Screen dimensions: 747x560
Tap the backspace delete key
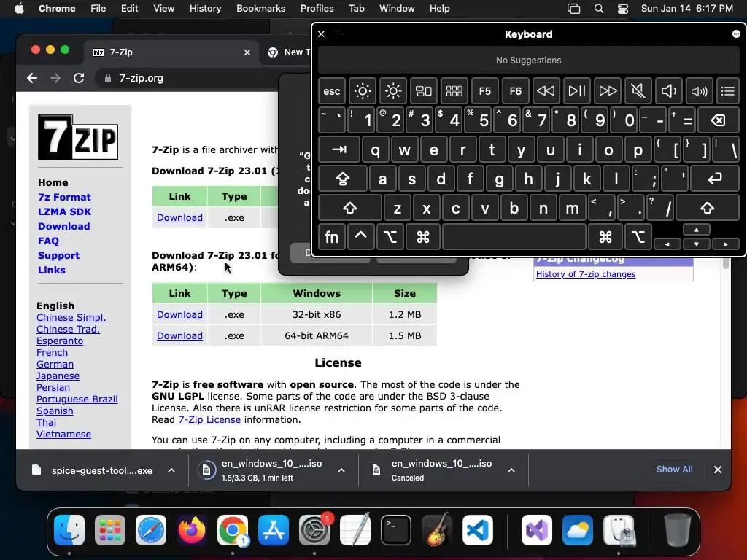719,120
